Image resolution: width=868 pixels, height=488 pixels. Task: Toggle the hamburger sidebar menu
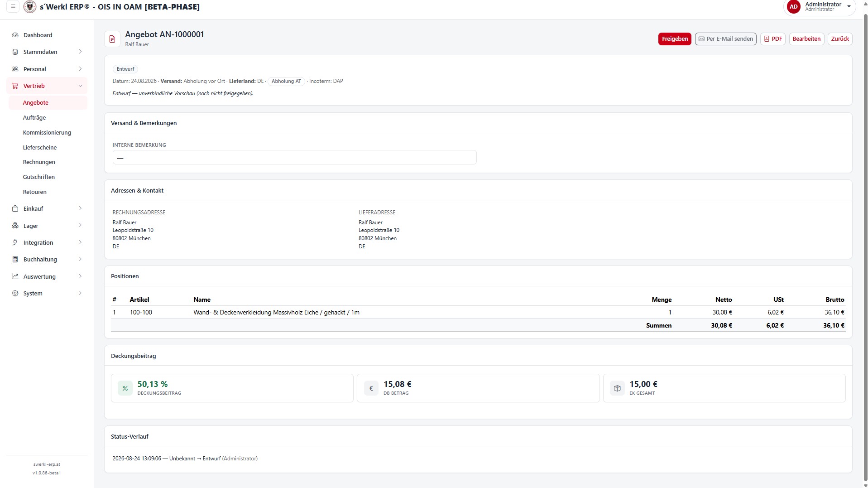tap(13, 6)
